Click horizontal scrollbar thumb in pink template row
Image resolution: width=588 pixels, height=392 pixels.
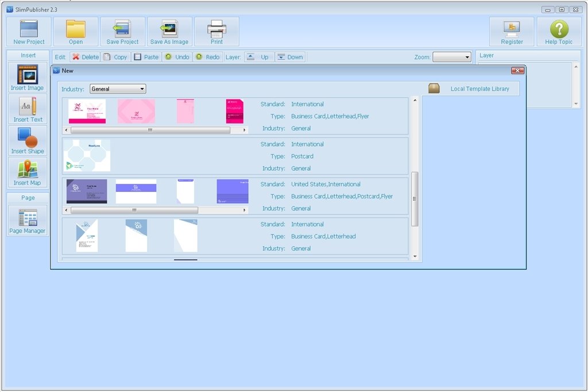(x=150, y=130)
